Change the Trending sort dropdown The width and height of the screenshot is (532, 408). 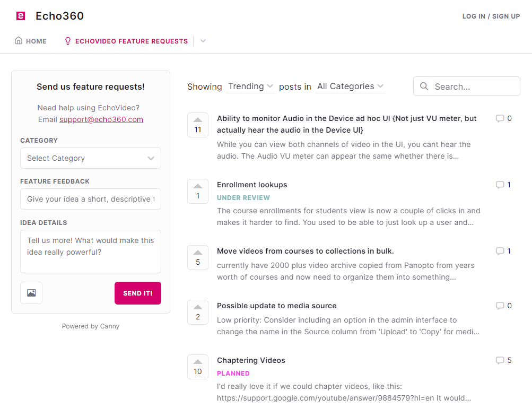(x=250, y=86)
